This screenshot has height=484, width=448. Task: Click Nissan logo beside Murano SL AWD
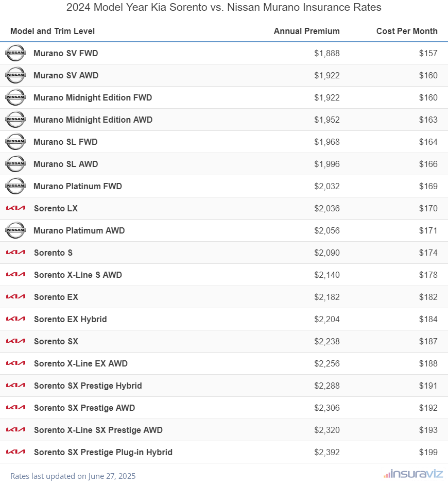(15, 164)
